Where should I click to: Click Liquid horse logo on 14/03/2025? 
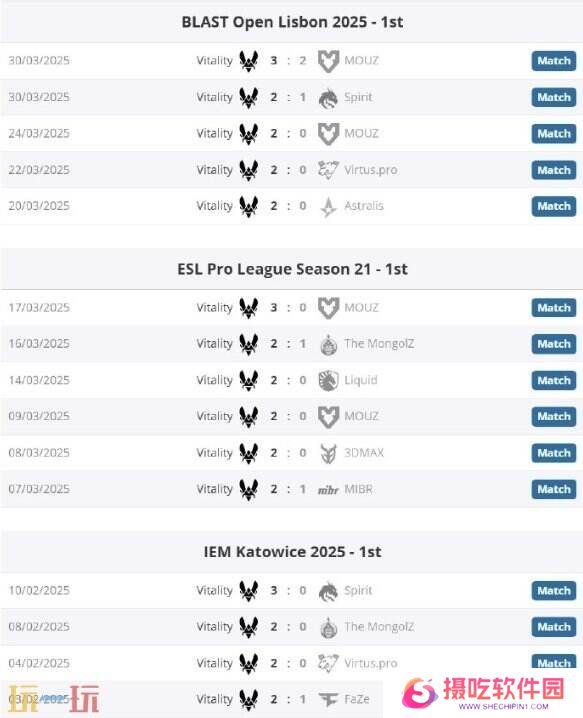click(x=328, y=381)
